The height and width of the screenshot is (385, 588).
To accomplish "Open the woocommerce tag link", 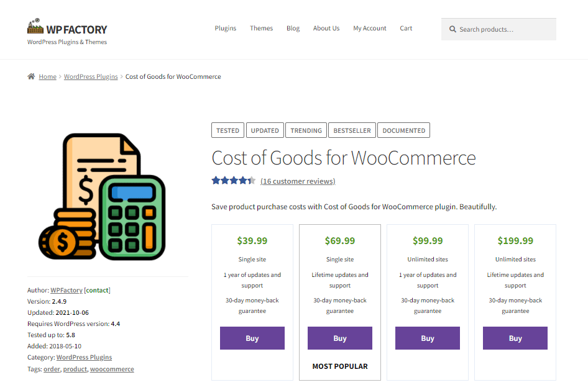I will click(112, 369).
